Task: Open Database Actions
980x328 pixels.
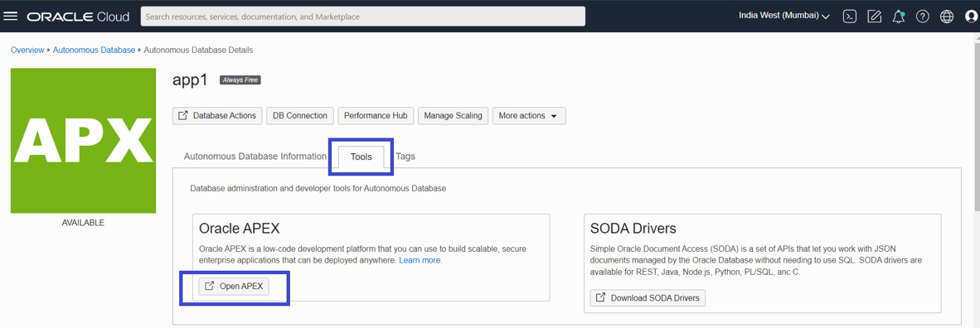Action: [x=217, y=116]
